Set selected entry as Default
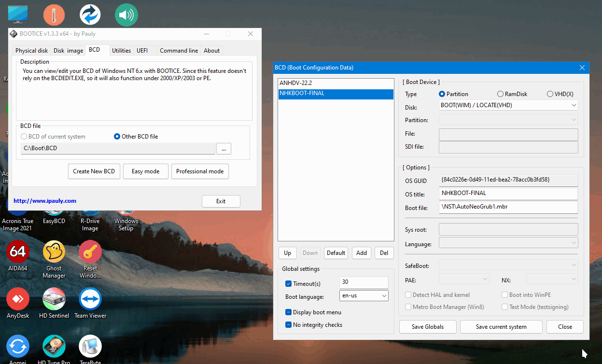This screenshot has height=364, width=602. click(x=336, y=253)
